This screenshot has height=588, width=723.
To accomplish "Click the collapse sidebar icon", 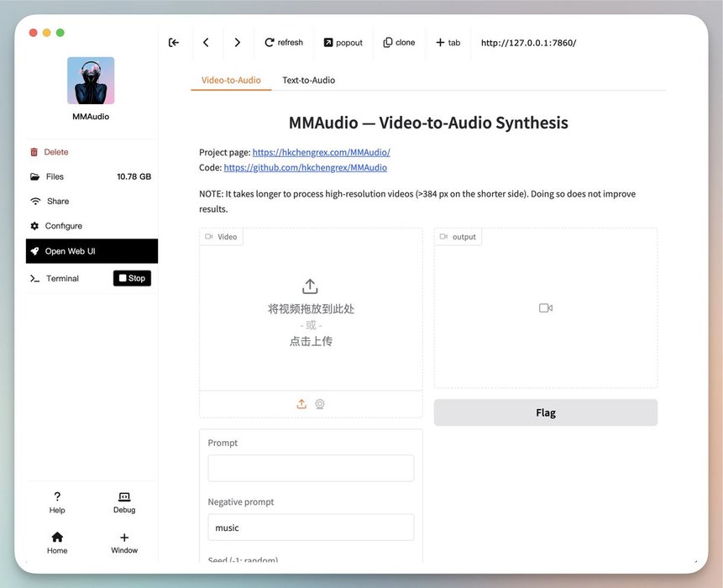I will pyautogui.click(x=174, y=43).
